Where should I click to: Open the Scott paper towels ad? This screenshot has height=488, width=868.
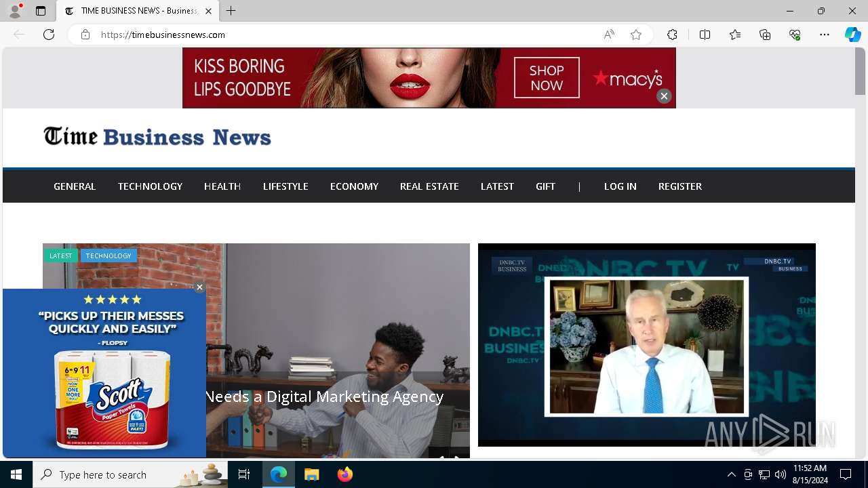(x=104, y=373)
